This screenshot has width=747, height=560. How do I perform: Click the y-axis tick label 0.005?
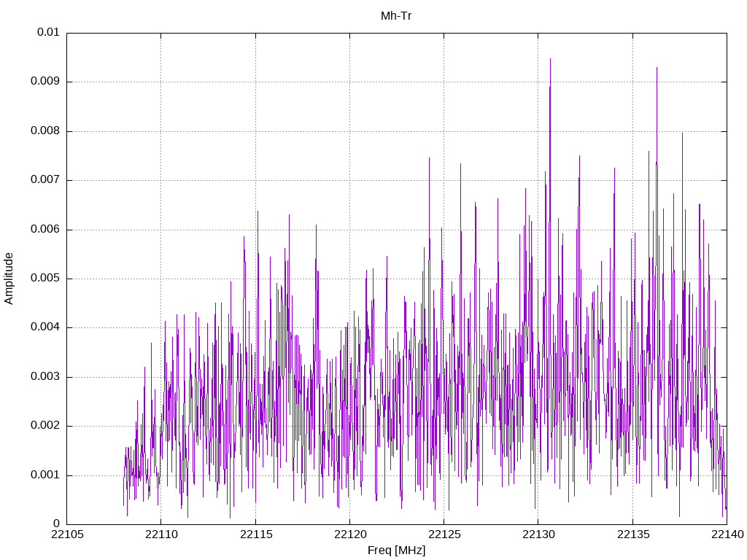coord(44,278)
